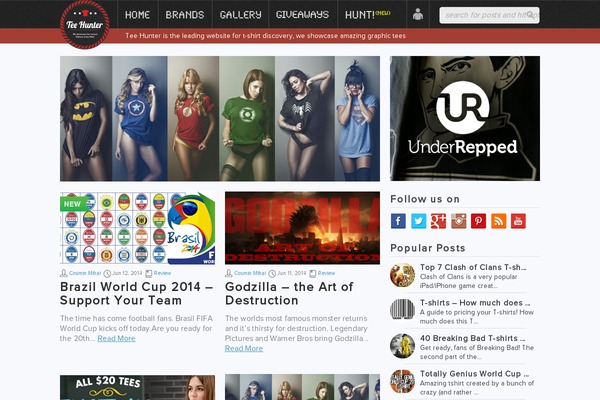Click Totally Genius World Cup post thumbnail

pos(402,382)
